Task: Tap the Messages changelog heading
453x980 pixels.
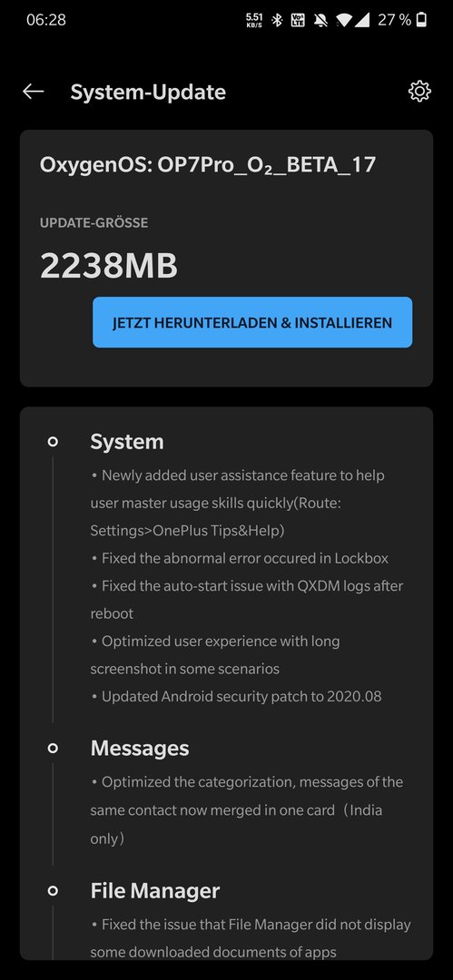Action: (140, 748)
